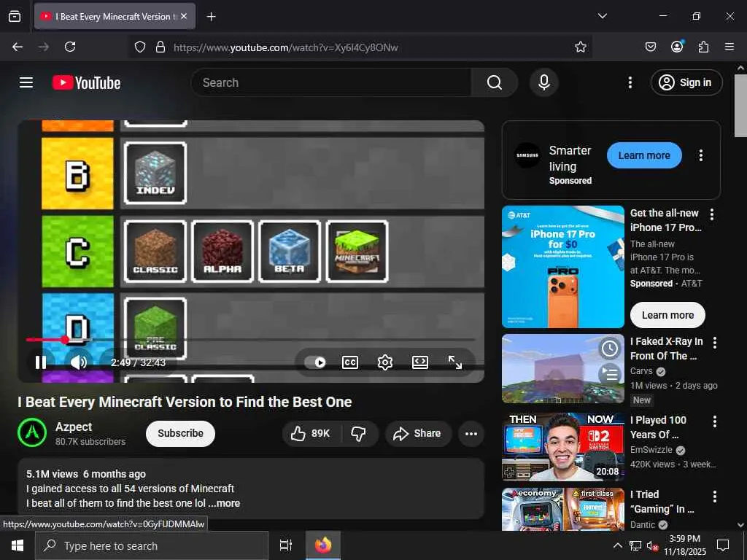The width and height of the screenshot is (747, 560).
Task: Open taskbar clock showing 3:59 PM
Action: click(684, 545)
